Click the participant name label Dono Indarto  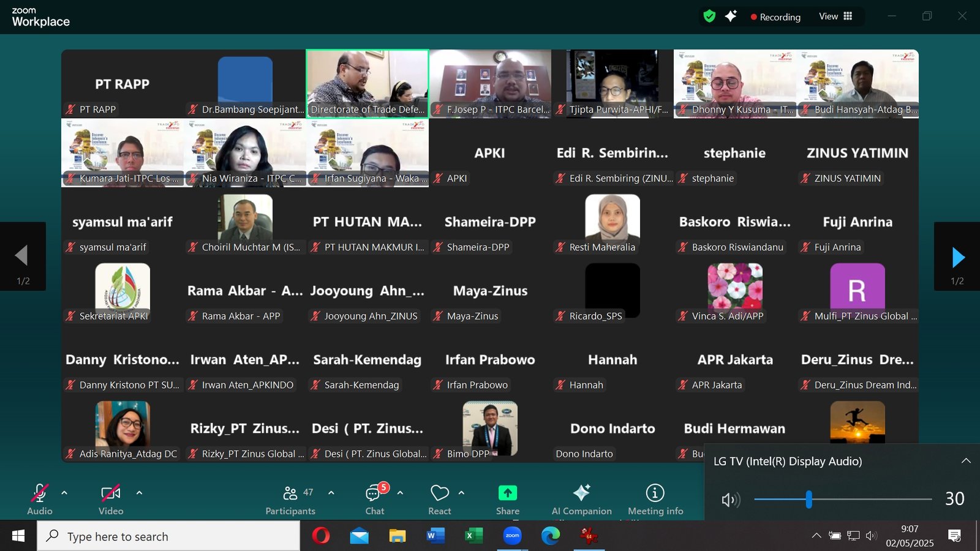click(x=584, y=454)
